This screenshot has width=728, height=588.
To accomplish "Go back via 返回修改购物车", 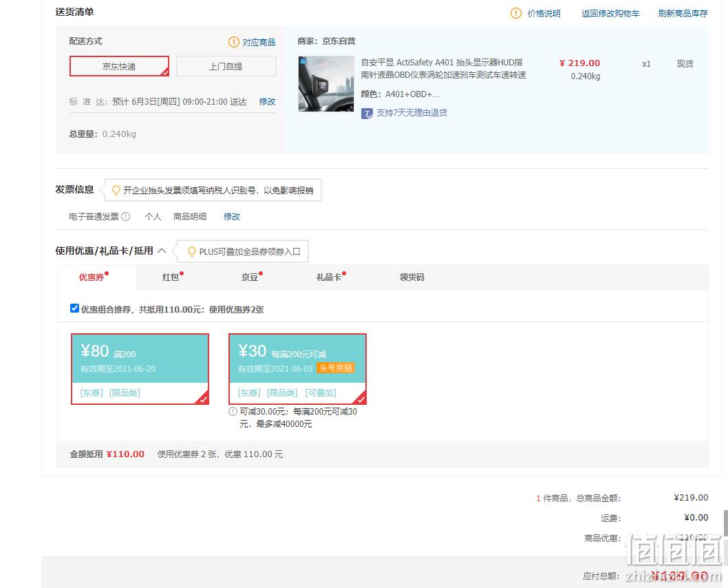I will coord(610,14).
